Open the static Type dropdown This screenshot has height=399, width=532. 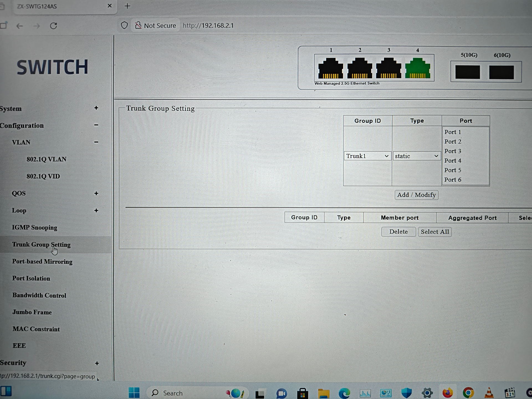(x=416, y=156)
